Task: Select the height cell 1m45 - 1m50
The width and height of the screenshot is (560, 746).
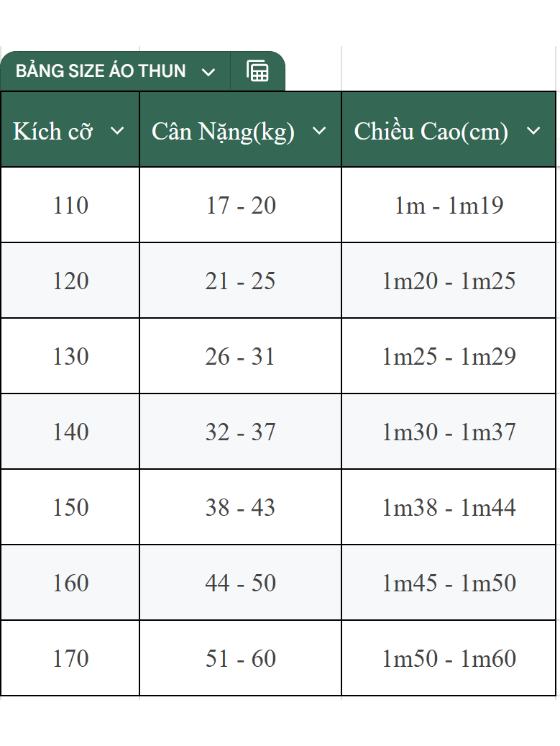Action: click(x=449, y=583)
